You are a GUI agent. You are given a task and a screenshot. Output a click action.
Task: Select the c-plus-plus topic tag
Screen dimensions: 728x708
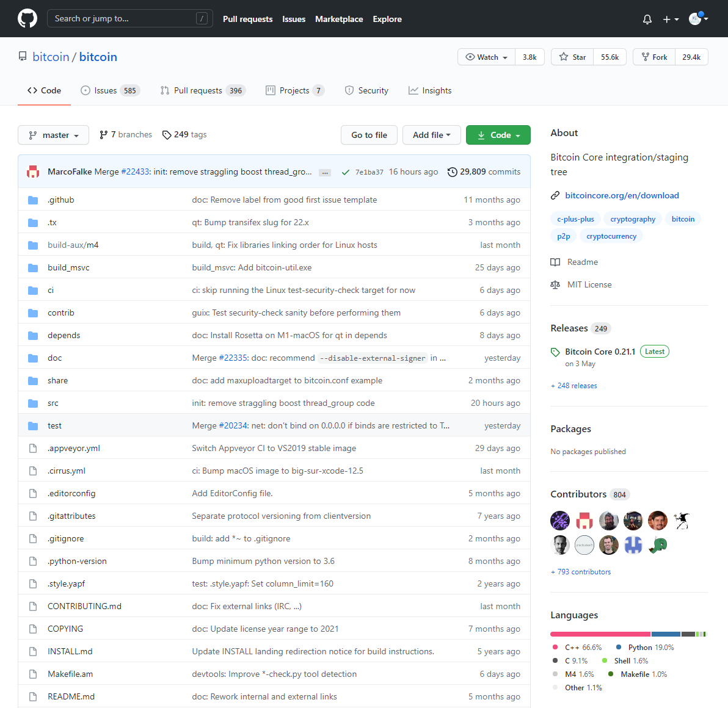click(575, 219)
